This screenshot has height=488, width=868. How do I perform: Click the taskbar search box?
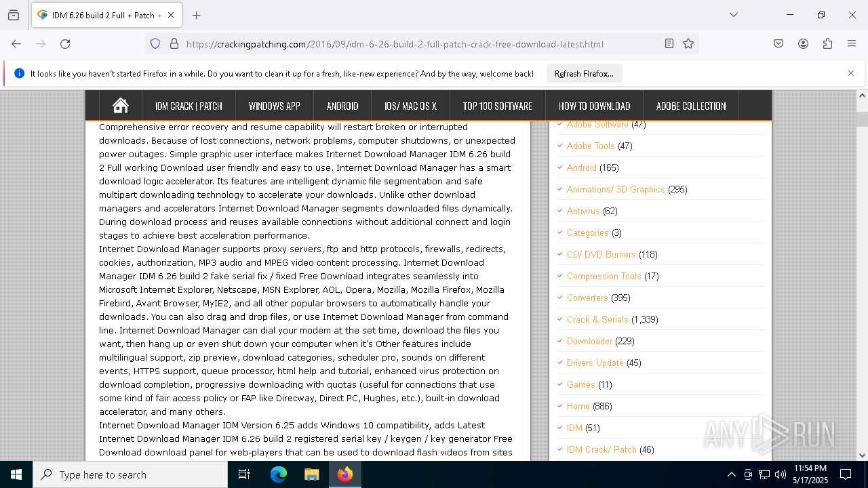pos(130,474)
